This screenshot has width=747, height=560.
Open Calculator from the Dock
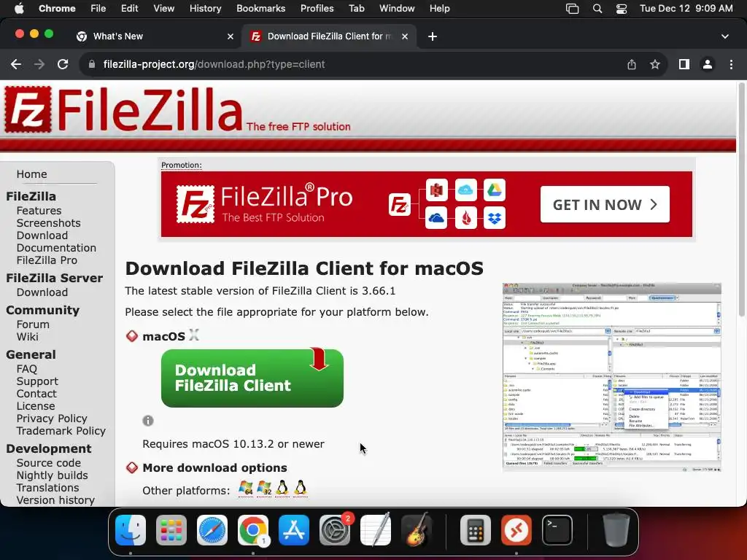476,530
